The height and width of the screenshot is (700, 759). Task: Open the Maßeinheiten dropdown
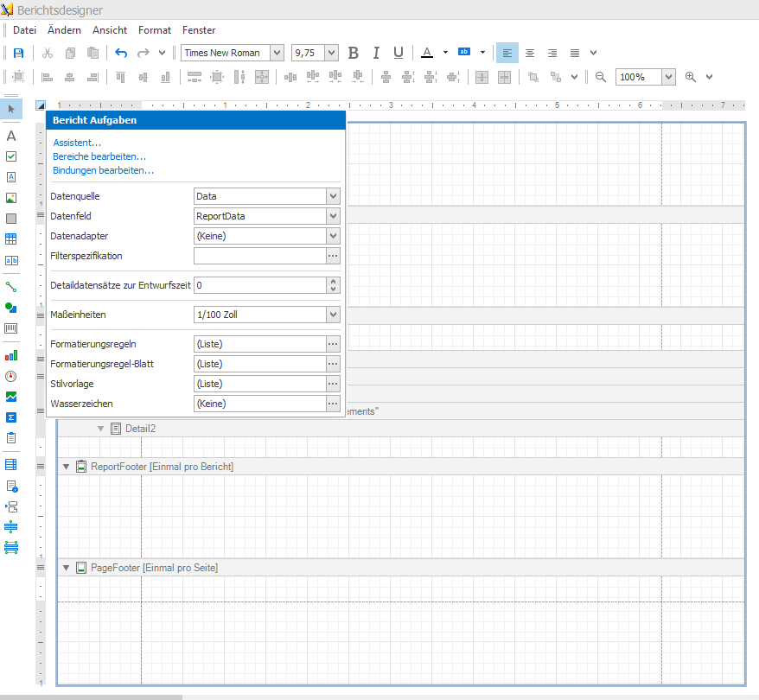(x=333, y=315)
